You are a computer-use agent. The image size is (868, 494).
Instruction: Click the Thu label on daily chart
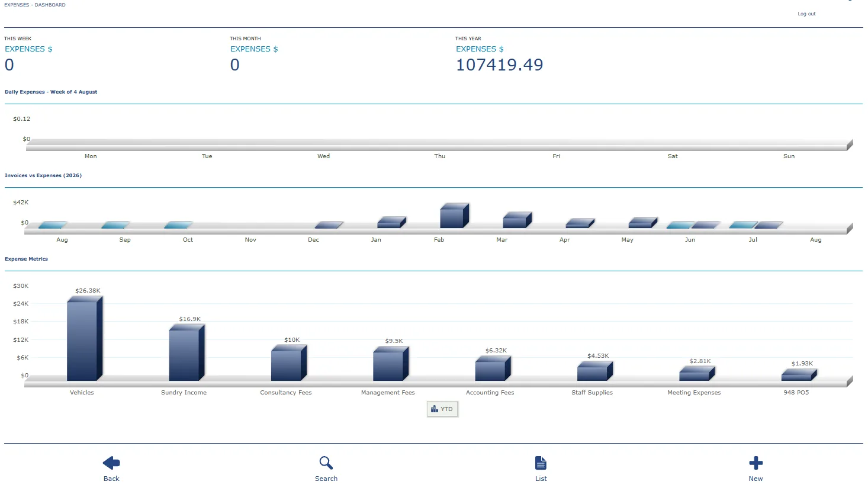coord(439,156)
